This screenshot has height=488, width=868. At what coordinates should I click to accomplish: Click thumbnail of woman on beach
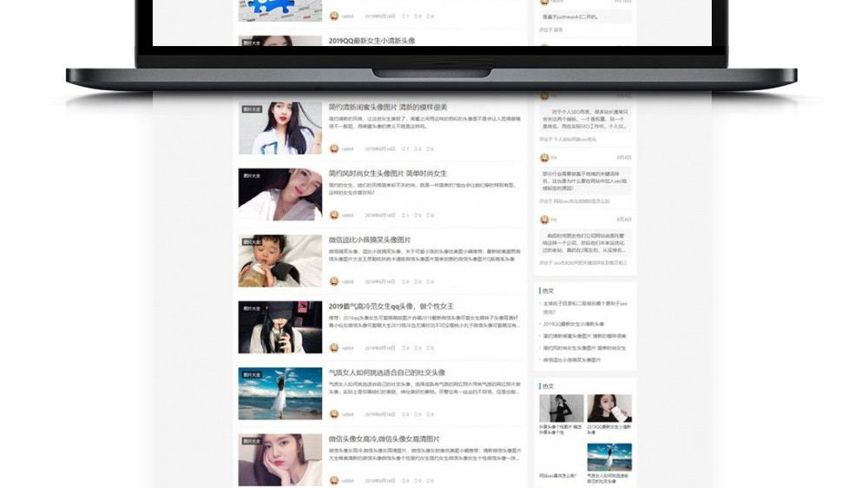(x=280, y=394)
